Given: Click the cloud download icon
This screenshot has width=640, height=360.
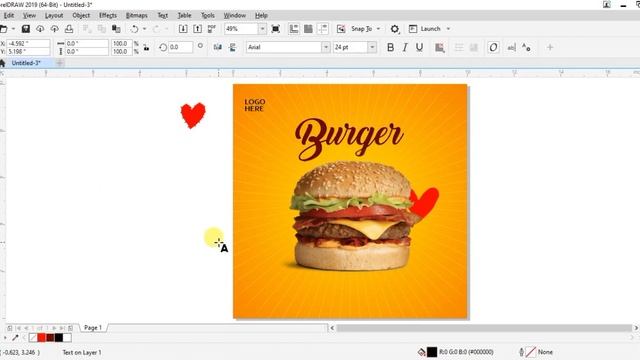Looking at the screenshot, I should [x=40, y=29].
